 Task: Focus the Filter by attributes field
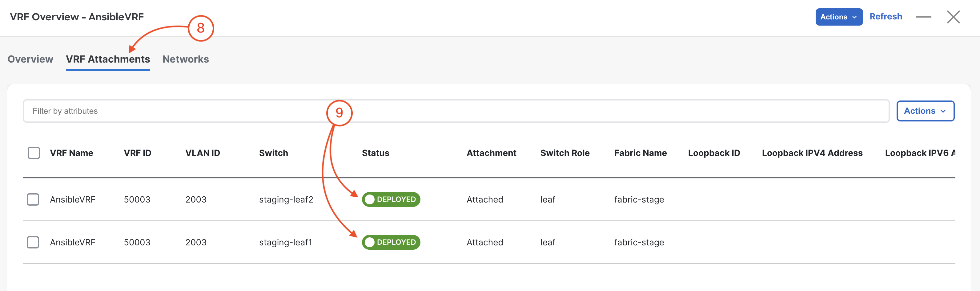point(456,111)
